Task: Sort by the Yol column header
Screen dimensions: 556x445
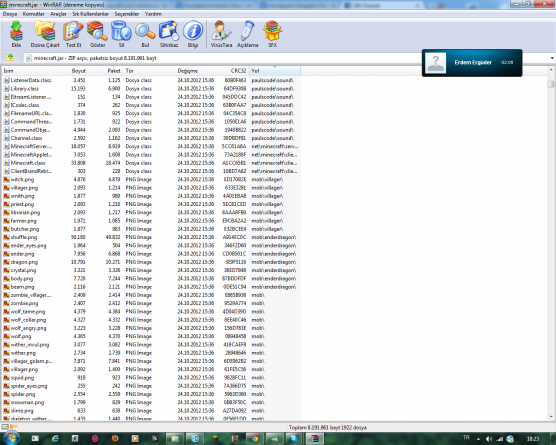Action: pos(275,71)
